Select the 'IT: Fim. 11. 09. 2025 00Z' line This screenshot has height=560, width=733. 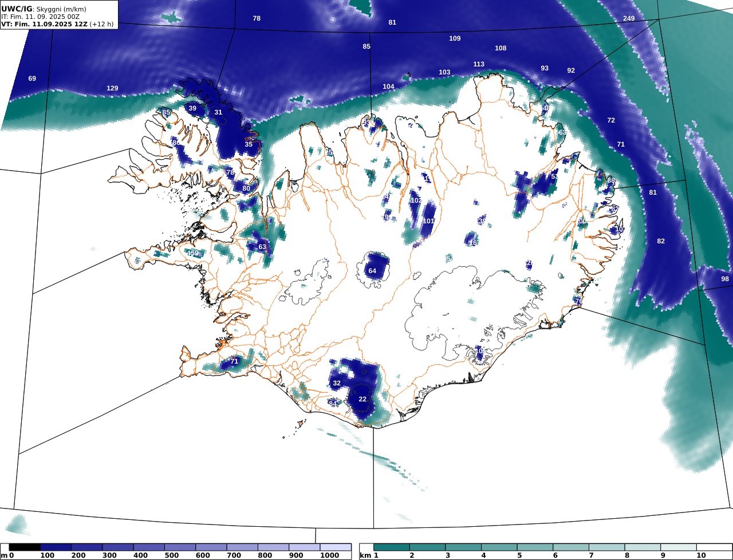40,17
